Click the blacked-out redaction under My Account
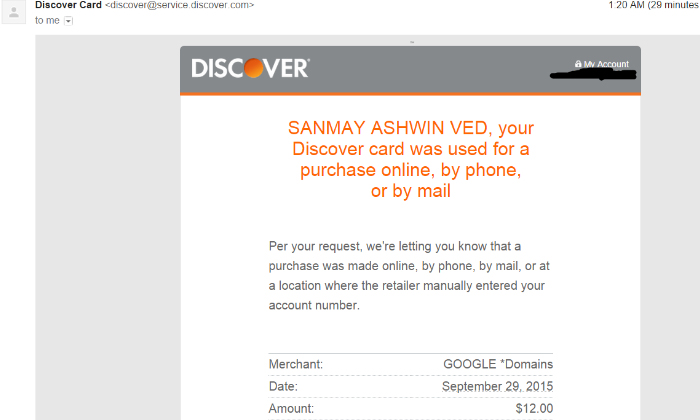700x420 pixels. 593,75
